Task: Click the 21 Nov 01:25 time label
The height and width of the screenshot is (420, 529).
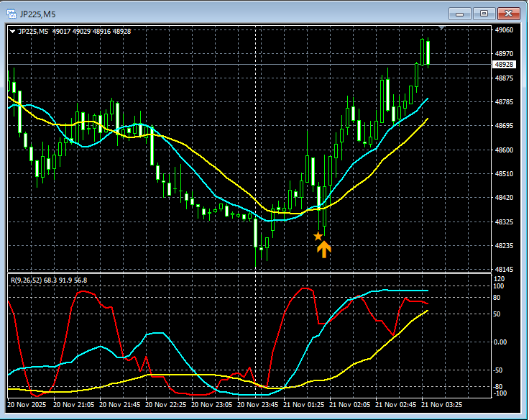Action: 303,404
